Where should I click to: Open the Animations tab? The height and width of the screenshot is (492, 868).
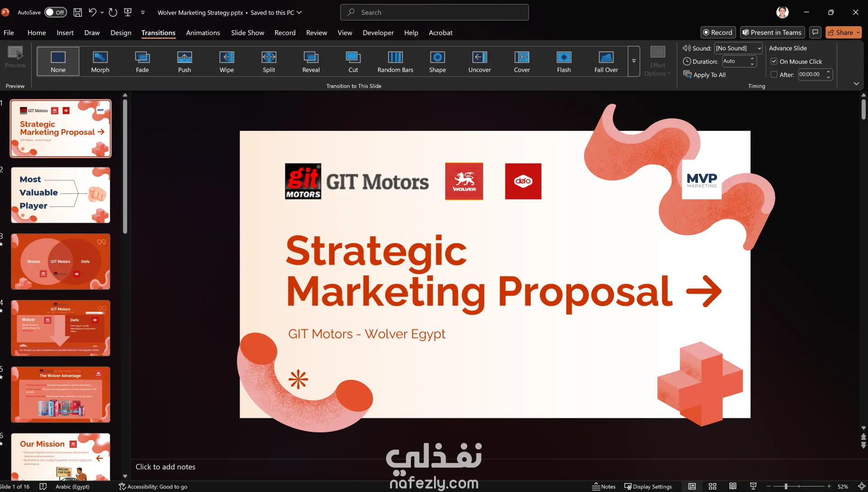coord(203,33)
